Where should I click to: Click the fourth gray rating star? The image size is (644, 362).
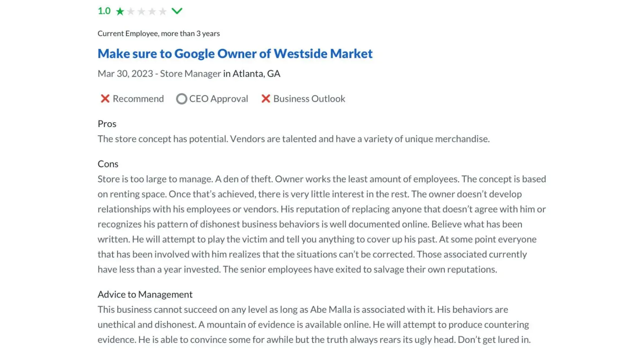(152, 12)
